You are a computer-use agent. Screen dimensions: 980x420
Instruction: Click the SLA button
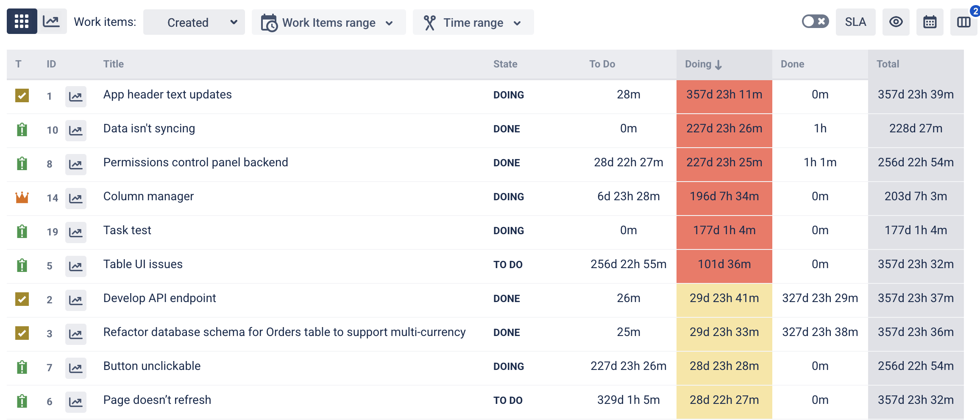click(855, 22)
